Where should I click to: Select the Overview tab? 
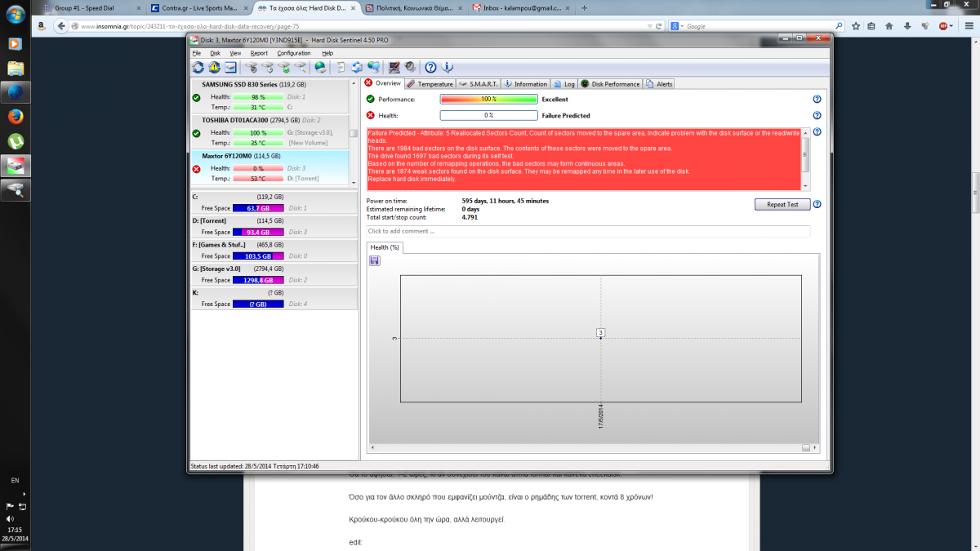[x=382, y=82]
